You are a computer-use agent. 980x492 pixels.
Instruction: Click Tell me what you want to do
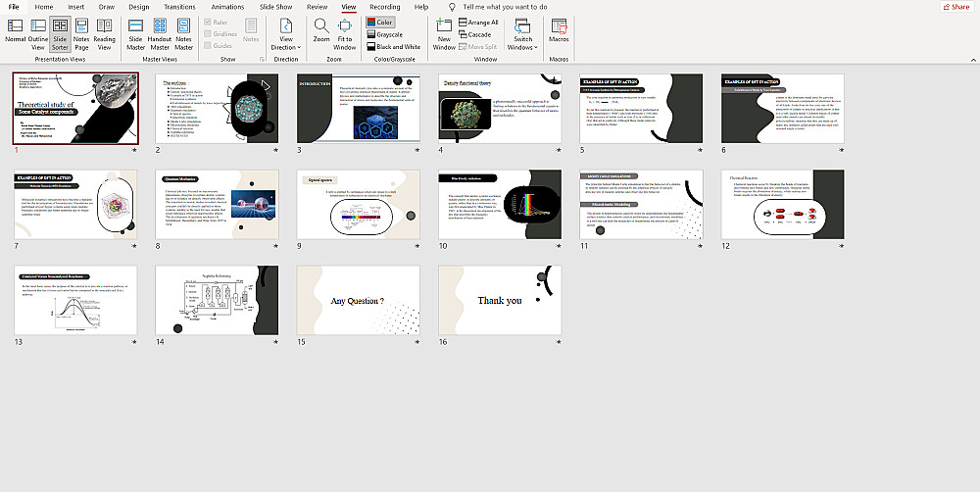click(x=505, y=7)
